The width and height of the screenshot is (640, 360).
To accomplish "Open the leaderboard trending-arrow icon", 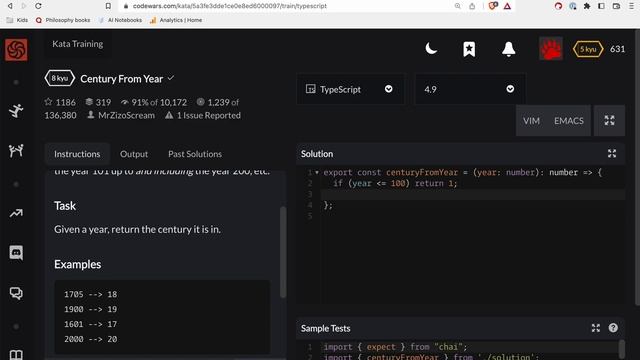I will click(16, 213).
